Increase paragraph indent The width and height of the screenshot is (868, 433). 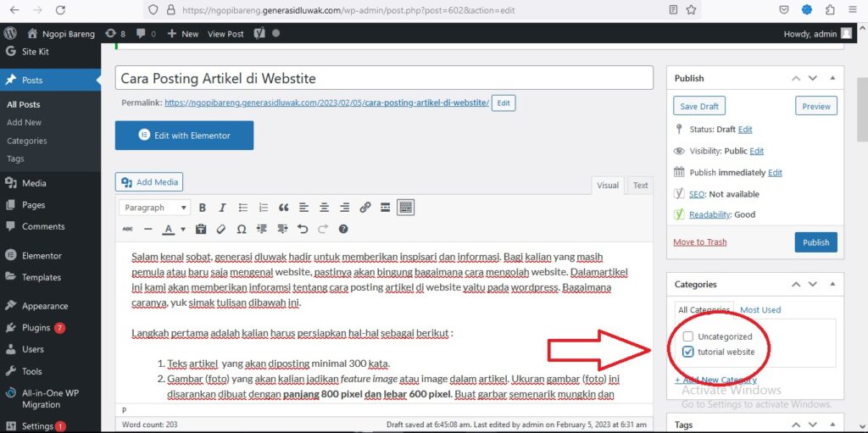point(282,229)
